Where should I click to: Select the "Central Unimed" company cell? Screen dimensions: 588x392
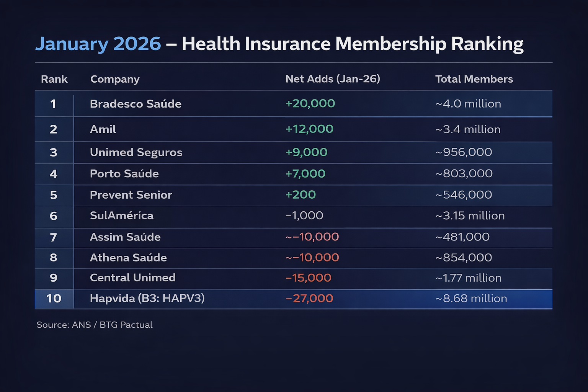132,278
